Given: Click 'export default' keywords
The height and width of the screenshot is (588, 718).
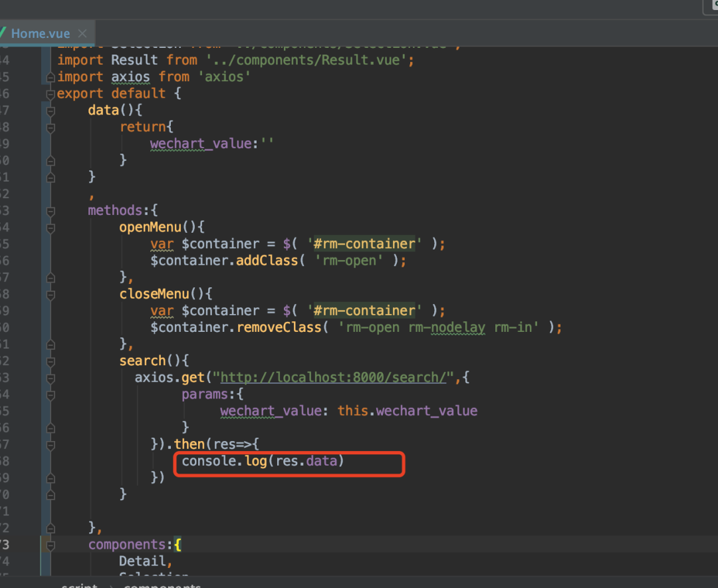Looking at the screenshot, I should (x=111, y=94).
